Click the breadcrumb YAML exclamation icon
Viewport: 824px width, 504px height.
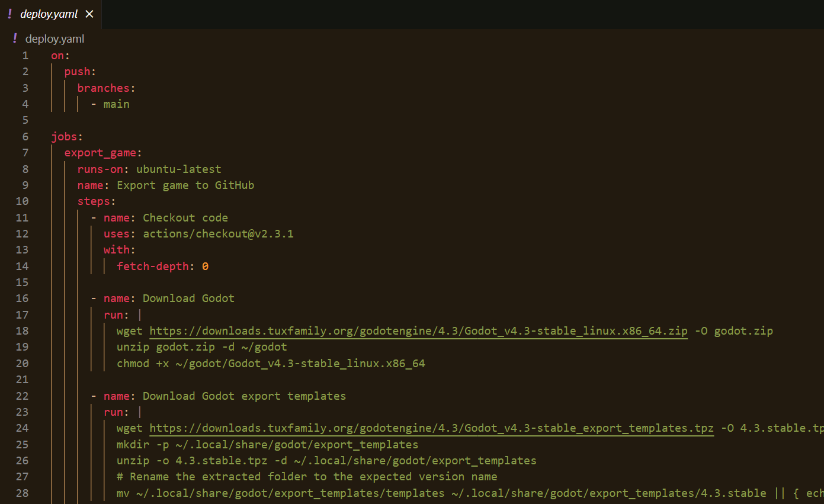15,38
